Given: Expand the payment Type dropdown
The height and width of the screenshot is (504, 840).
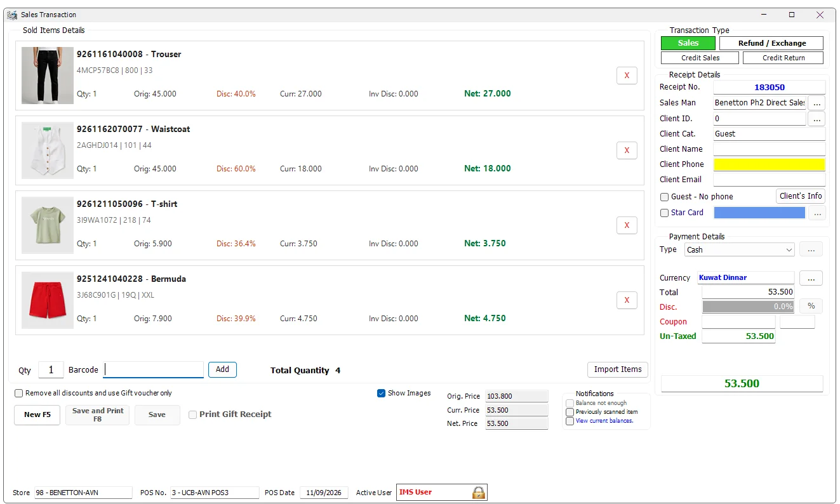Looking at the screenshot, I should [x=789, y=250].
